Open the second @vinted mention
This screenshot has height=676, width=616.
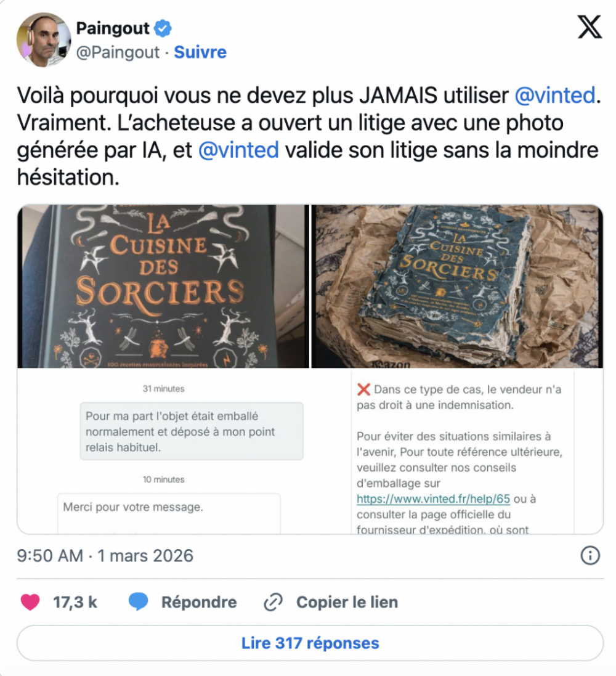[x=238, y=150]
